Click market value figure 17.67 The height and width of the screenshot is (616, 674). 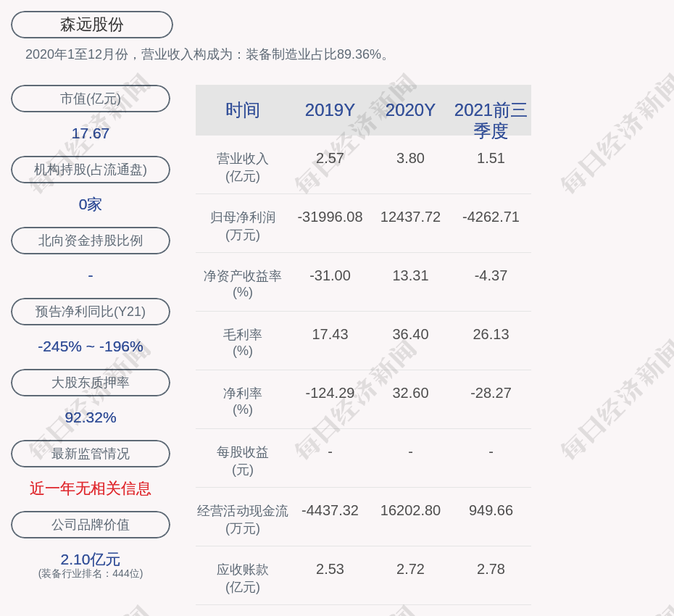(91, 133)
